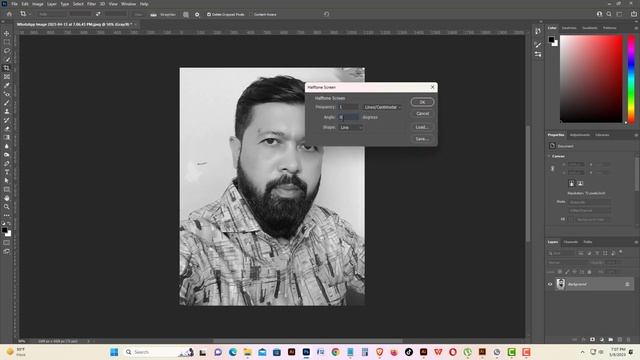Open the History panel icon
Viewport: 640px width, 360px height.
538,31
